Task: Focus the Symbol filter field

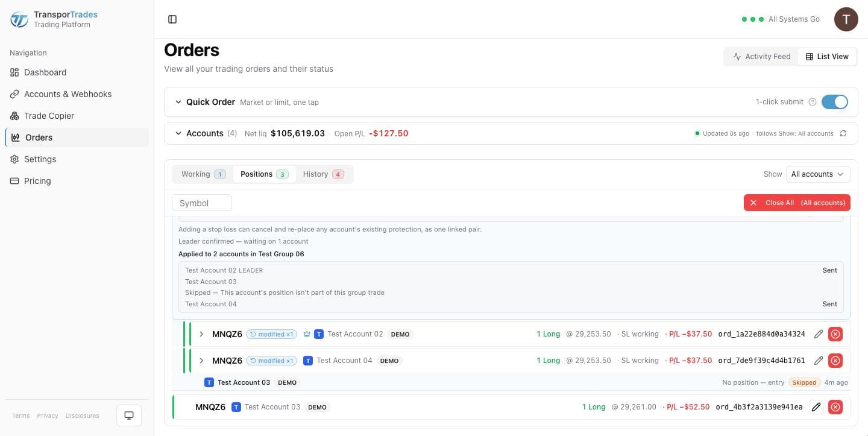Action: point(202,203)
